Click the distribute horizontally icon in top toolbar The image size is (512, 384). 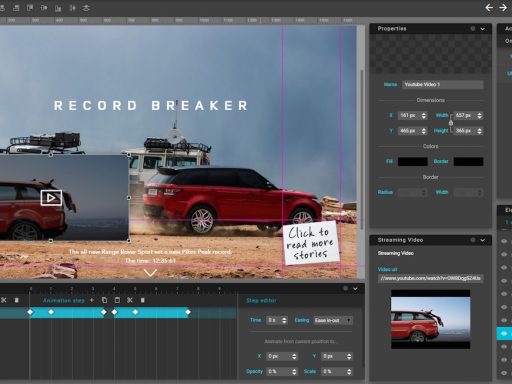pos(72,8)
